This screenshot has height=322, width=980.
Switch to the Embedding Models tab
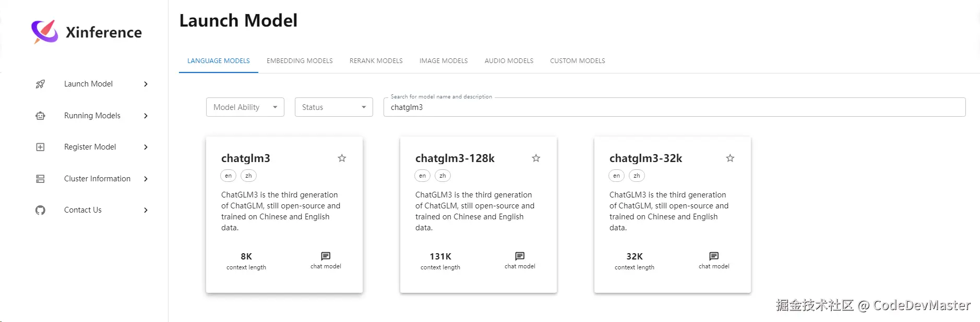(x=300, y=61)
